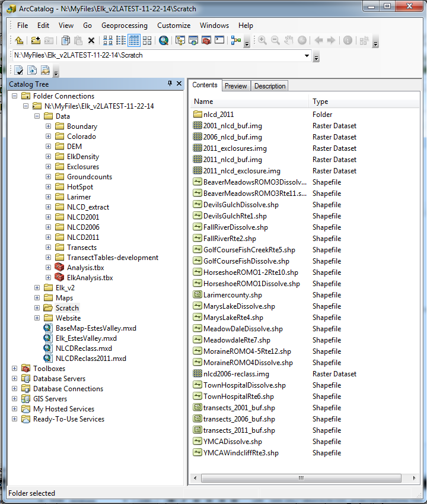Open the location path dropdown
This screenshot has width=427, height=504.
point(307,56)
